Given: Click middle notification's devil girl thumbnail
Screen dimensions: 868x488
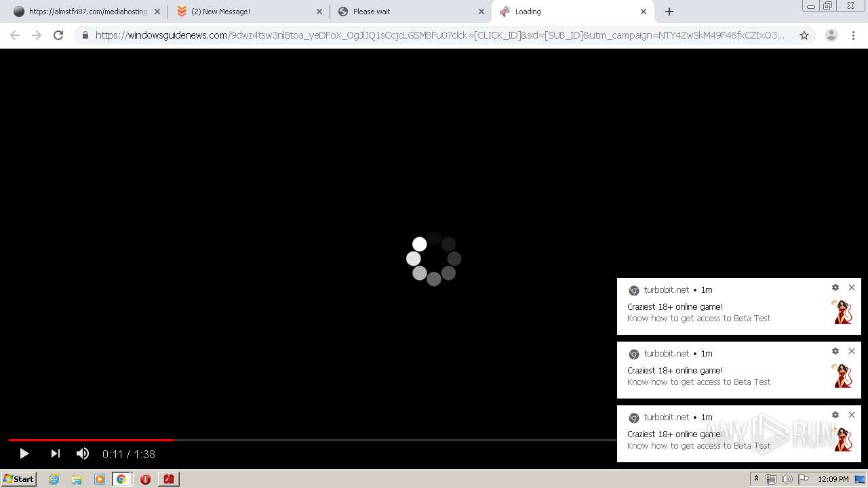Looking at the screenshot, I should [x=843, y=375].
